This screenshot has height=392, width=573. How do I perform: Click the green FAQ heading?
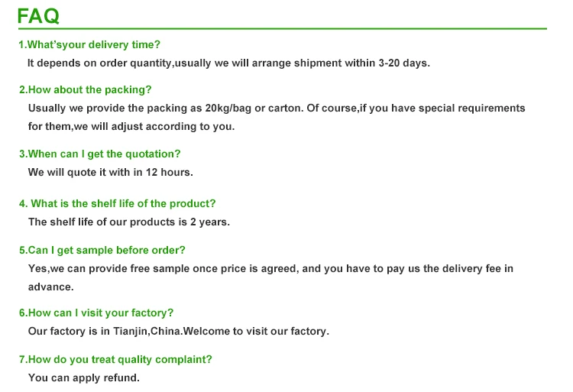pyautogui.click(x=38, y=15)
